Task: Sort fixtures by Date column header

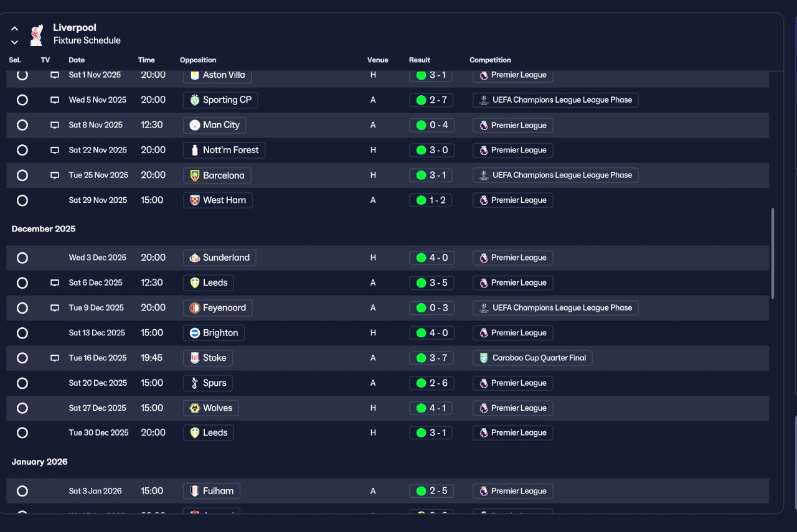Action: pyautogui.click(x=77, y=60)
